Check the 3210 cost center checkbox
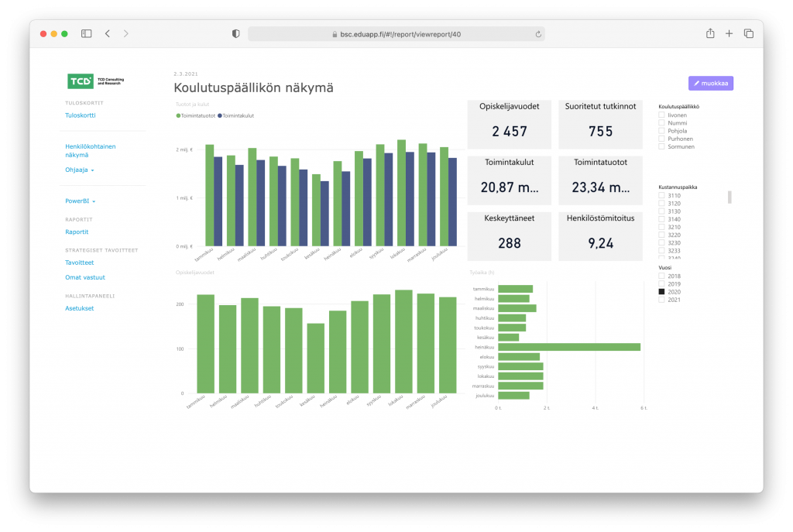The width and height of the screenshot is (793, 532). coord(661,227)
